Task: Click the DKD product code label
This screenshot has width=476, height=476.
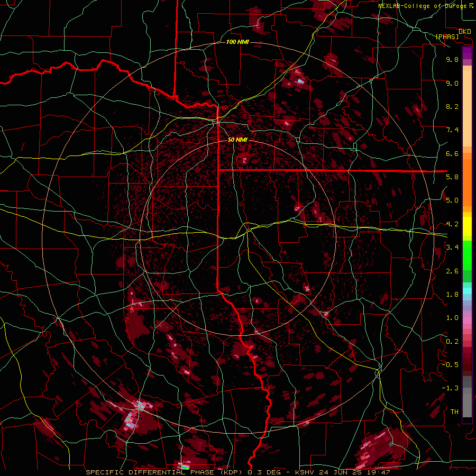Action: click(x=465, y=32)
